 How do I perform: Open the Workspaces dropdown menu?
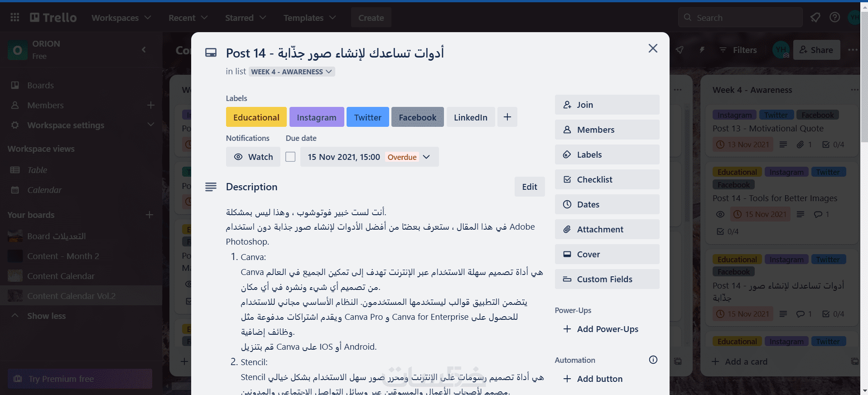(121, 18)
